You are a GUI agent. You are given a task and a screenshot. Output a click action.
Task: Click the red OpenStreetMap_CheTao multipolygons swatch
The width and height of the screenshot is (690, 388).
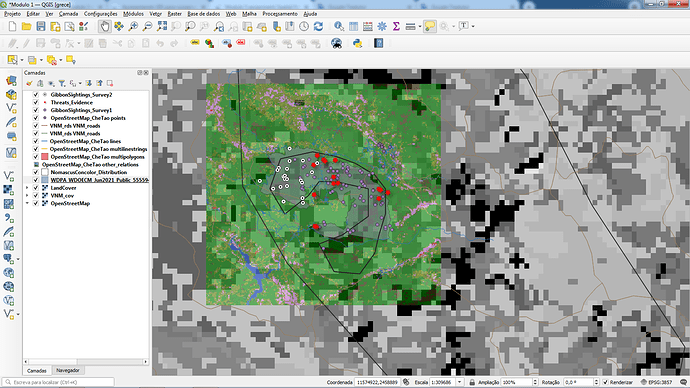(44, 157)
